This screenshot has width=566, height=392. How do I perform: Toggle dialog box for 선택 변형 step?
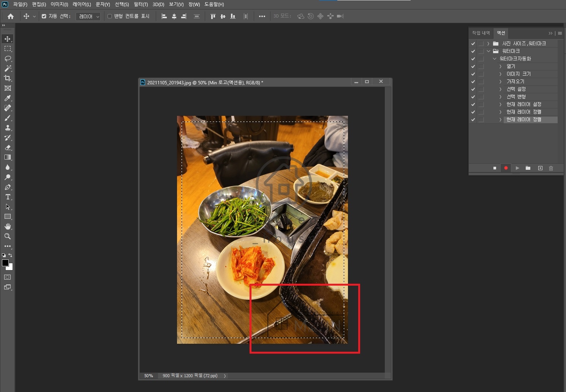481,97
